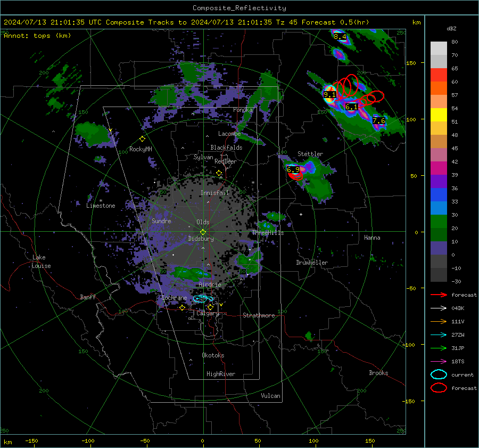The height and width of the screenshot is (448, 479).
Task: Click the cyan storm outline near Cochrane
Action: [203, 299]
